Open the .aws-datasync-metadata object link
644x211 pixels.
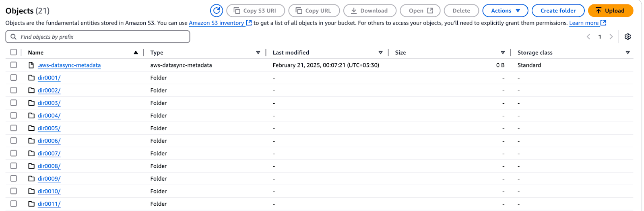coord(69,65)
